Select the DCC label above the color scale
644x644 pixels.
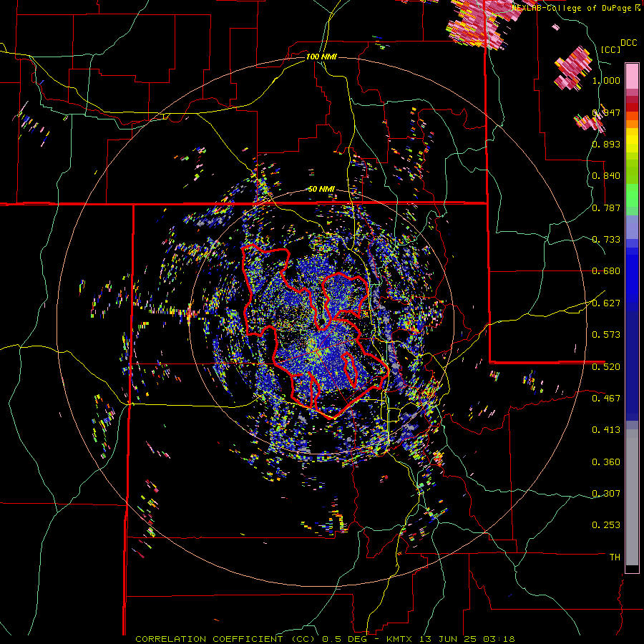[x=628, y=43]
